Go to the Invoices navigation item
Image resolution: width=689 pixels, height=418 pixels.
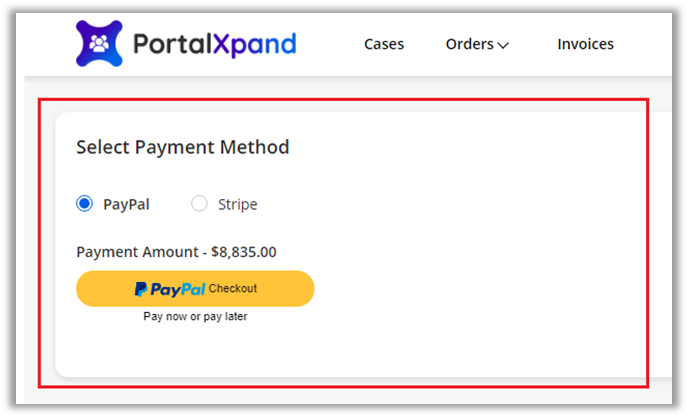[x=585, y=44]
